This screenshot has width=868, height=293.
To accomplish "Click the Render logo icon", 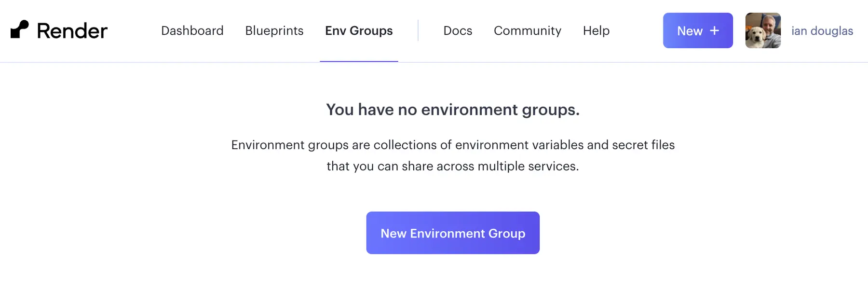I will (20, 29).
